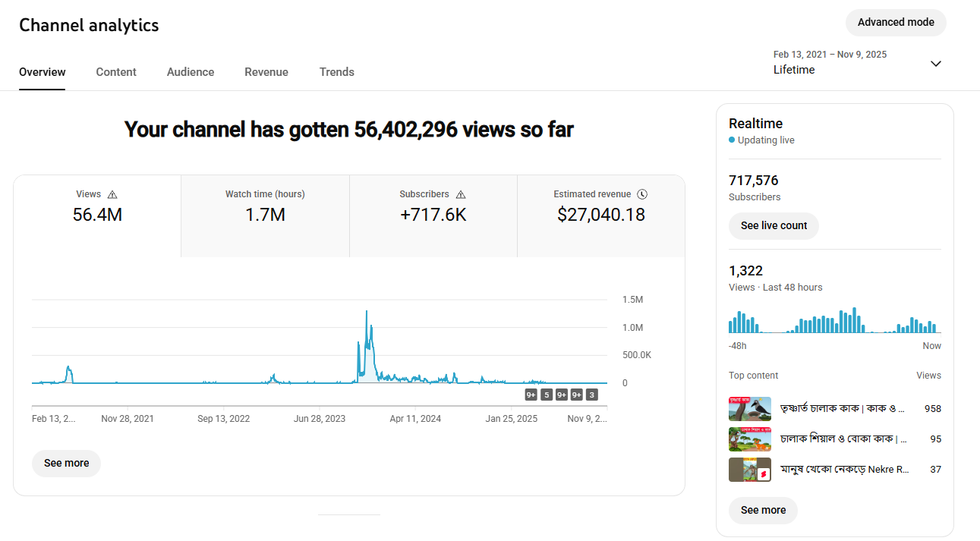
Task: Click the clock icon beside Estimated revenue
Action: tap(642, 194)
